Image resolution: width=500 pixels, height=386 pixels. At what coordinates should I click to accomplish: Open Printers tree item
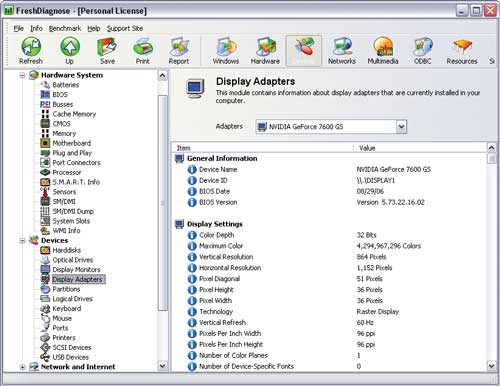pyautogui.click(x=64, y=337)
